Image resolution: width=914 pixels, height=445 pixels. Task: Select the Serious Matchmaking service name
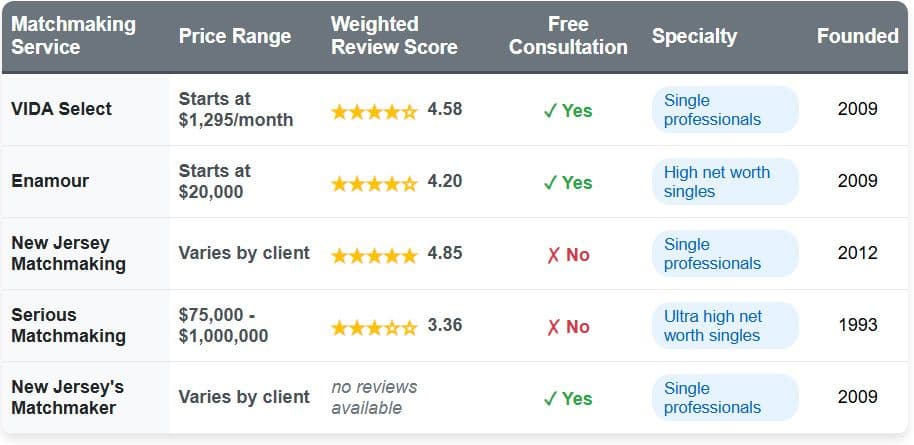[68, 325]
